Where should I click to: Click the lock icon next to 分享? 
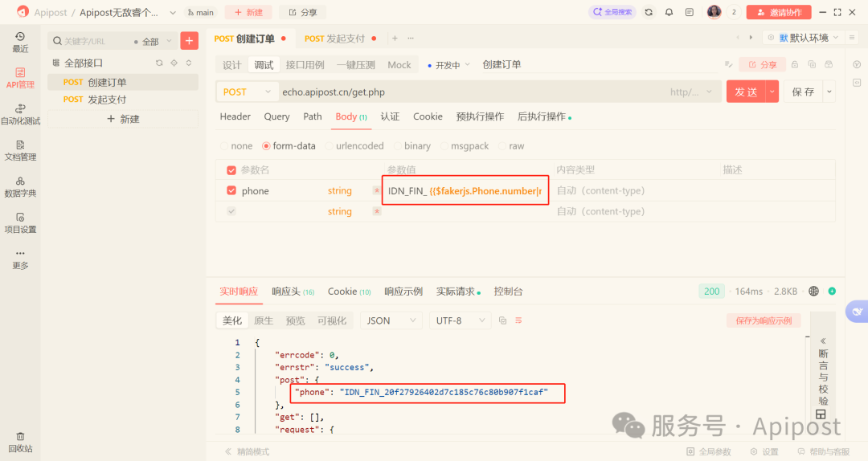(x=794, y=65)
